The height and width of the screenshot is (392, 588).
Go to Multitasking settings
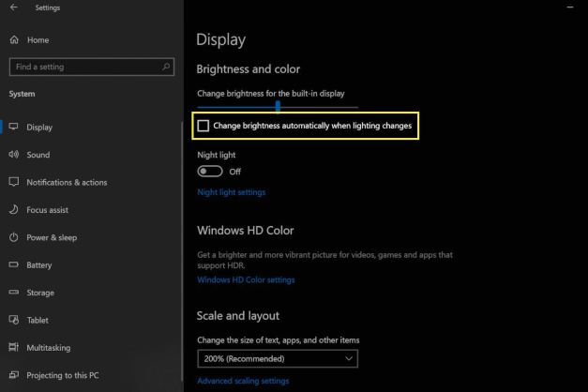click(48, 348)
